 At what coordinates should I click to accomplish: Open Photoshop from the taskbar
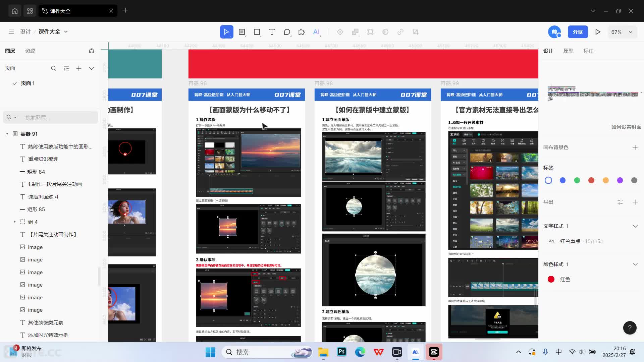click(341, 352)
